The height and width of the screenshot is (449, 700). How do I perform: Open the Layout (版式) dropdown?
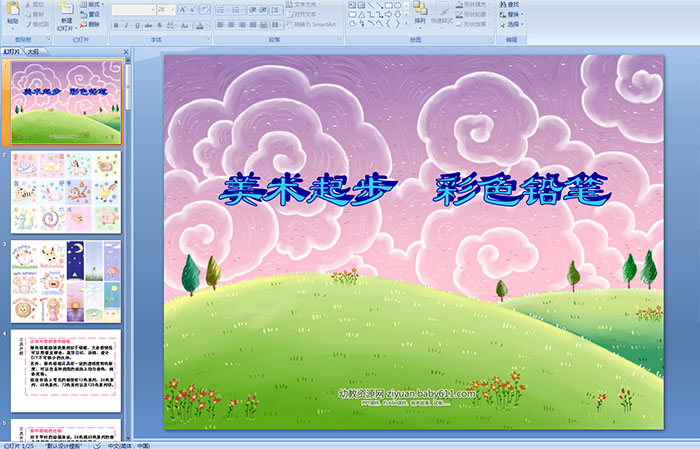(92, 4)
